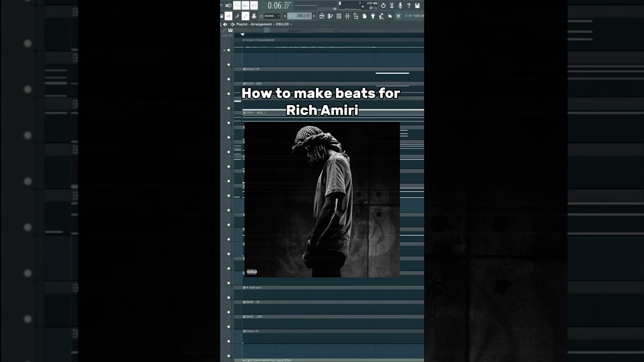Viewport: 644px width, 362px height.
Task: Select the Serum 2 (consolidated) clip title
Action: (x=260, y=40)
